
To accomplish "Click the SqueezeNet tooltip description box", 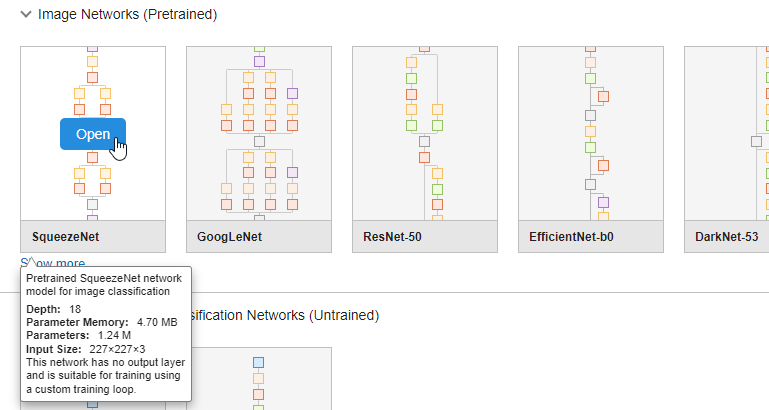I will coord(105,332).
